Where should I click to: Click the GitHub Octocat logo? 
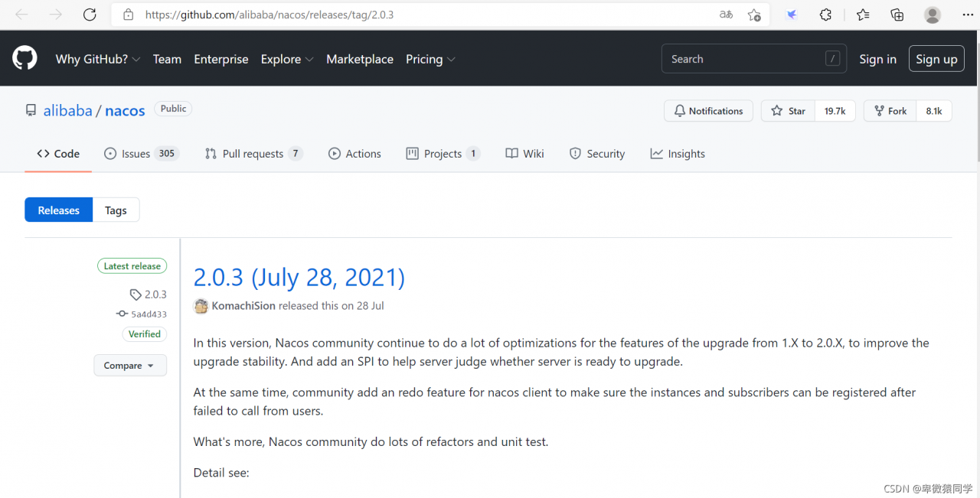24,58
